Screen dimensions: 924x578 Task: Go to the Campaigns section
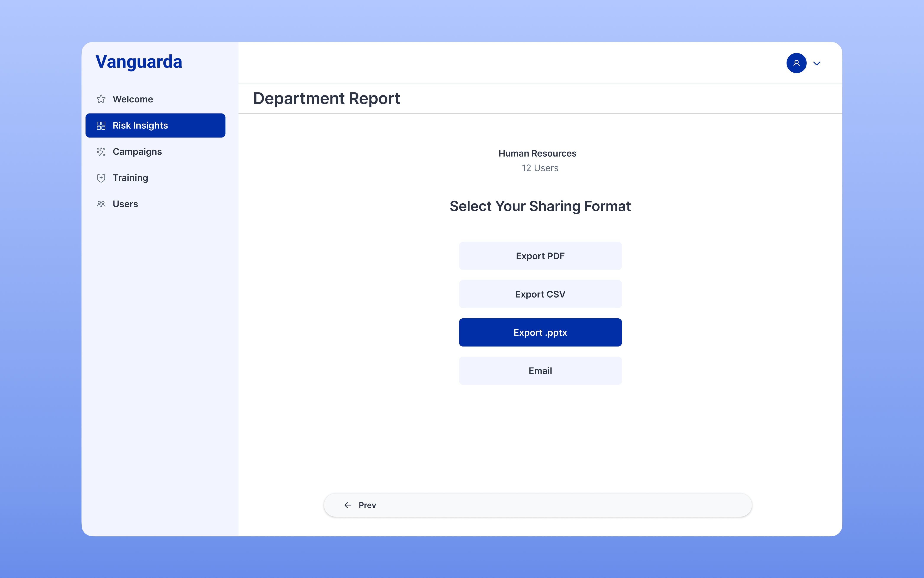pos(137,152)
